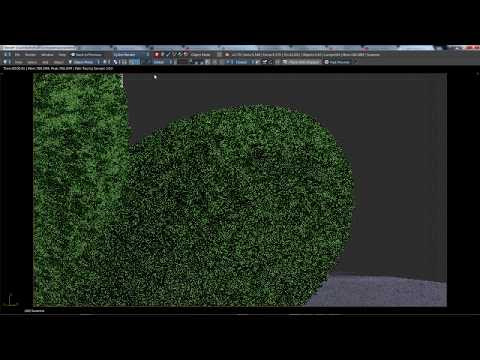480x360 pixels.
Task: Open the Cycles Render engine dropdown
Action: point(131,55)
